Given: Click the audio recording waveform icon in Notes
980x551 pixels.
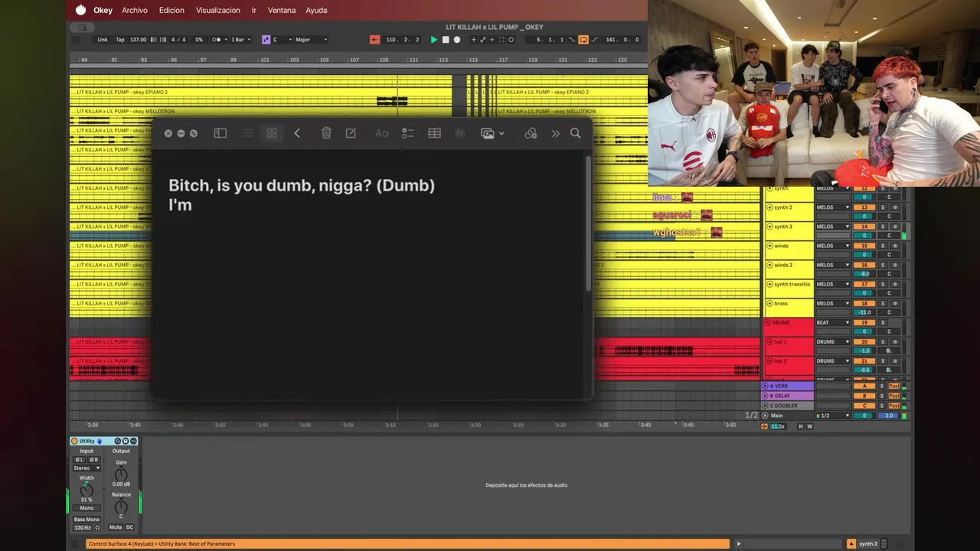Looking at the screenshot, I should point(459,133).
